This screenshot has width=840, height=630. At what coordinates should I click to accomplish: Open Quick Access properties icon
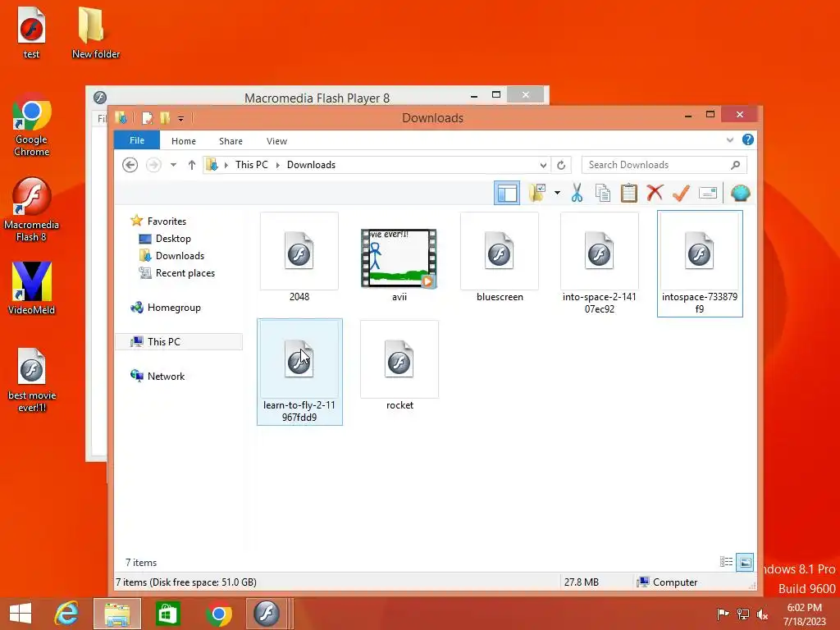(x=148, y=118)
